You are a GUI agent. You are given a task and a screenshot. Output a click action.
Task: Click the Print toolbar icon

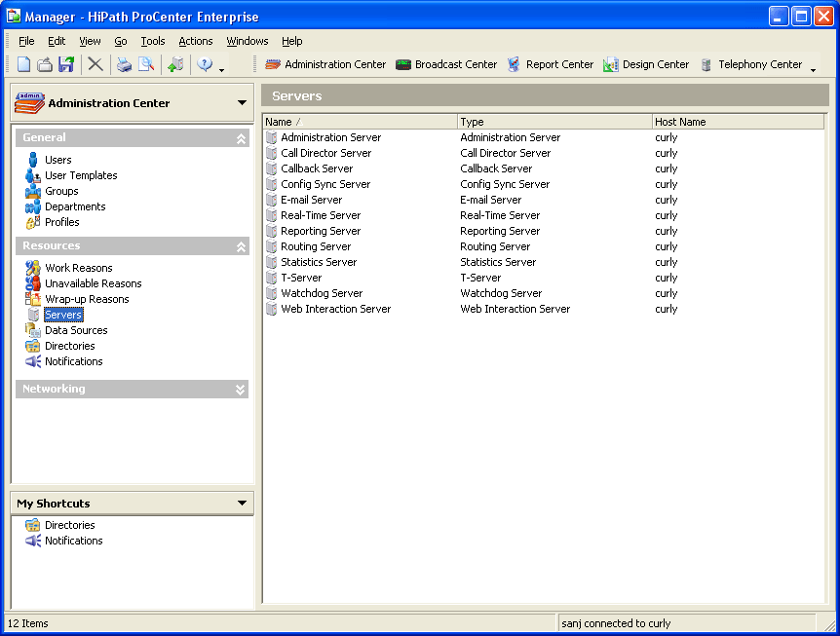point(124,64)
